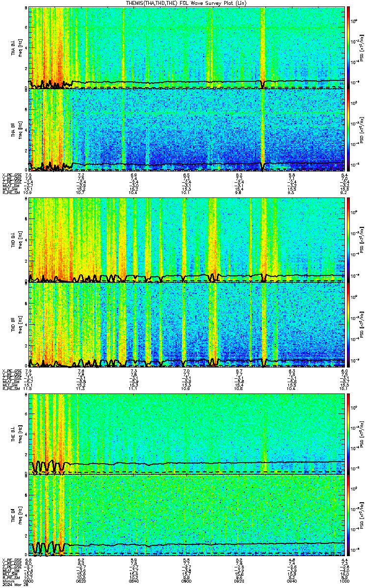The image size is (368, 588).
Task: Select the THA B-parallel spectrogram panel
Action: [186, 130]
